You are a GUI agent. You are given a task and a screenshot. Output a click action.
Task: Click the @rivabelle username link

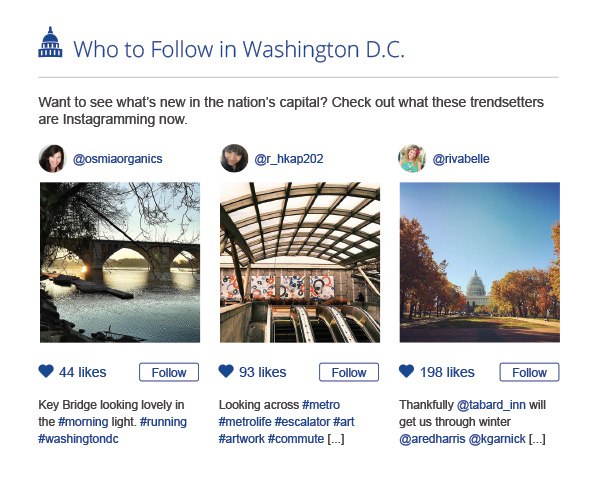pyautogui.click(x=461, y=158)
